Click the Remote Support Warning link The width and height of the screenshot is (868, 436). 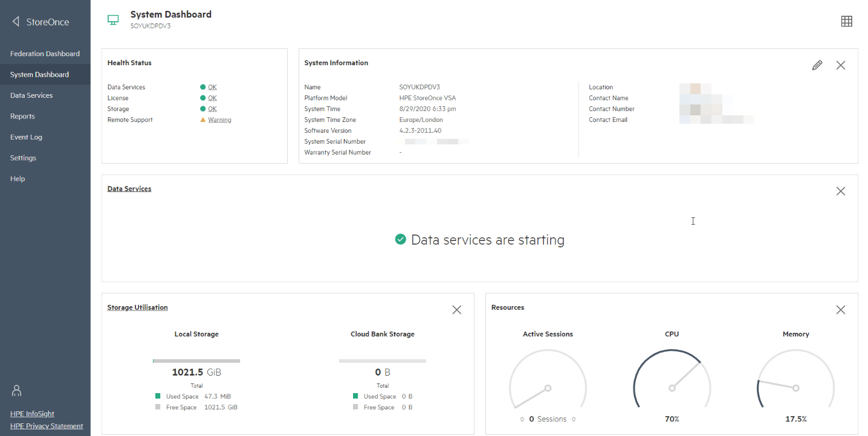pos(219,120)
